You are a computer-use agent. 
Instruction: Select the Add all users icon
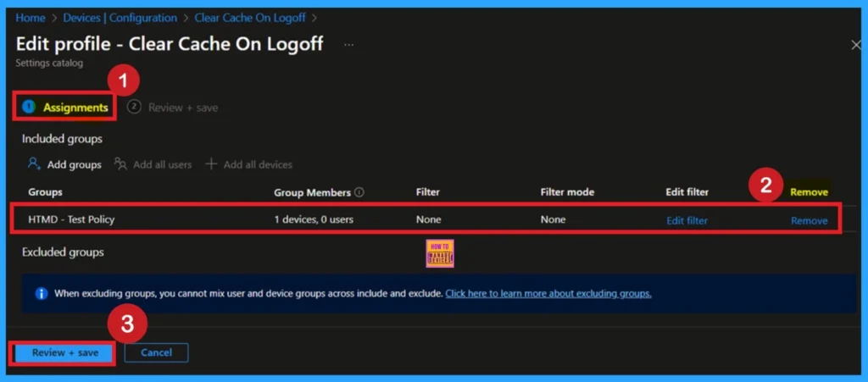coord(121,164)
